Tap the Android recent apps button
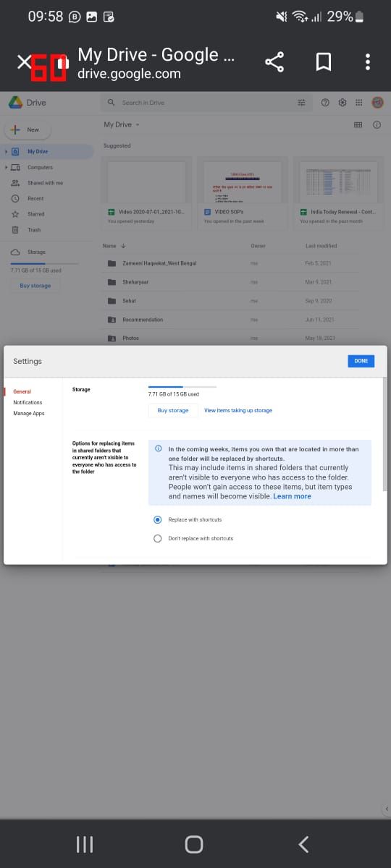 (85, 844)
